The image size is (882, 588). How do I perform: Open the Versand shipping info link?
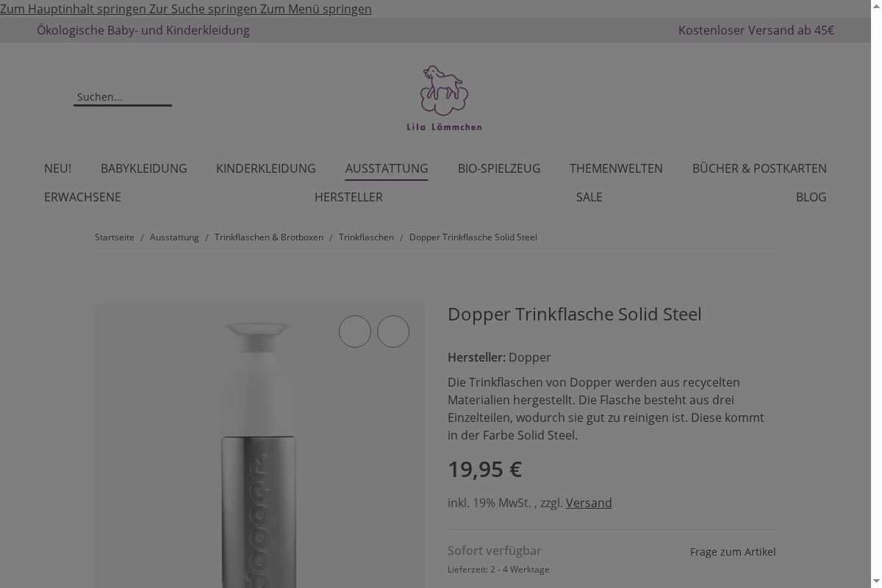[x=589, y=503]
